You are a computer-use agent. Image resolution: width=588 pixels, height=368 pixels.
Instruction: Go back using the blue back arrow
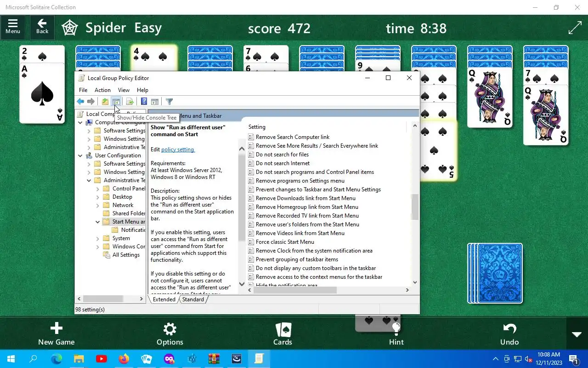click(80, 102)
